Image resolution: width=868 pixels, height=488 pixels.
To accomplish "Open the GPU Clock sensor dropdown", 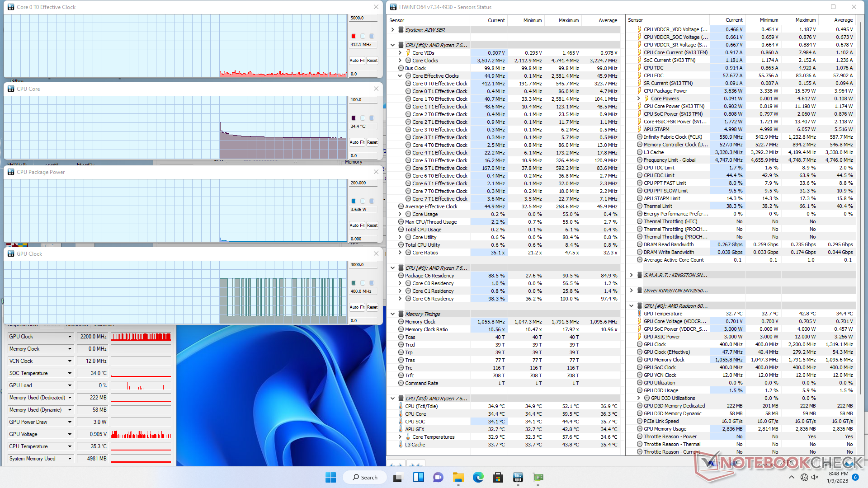I will [70, 337].
